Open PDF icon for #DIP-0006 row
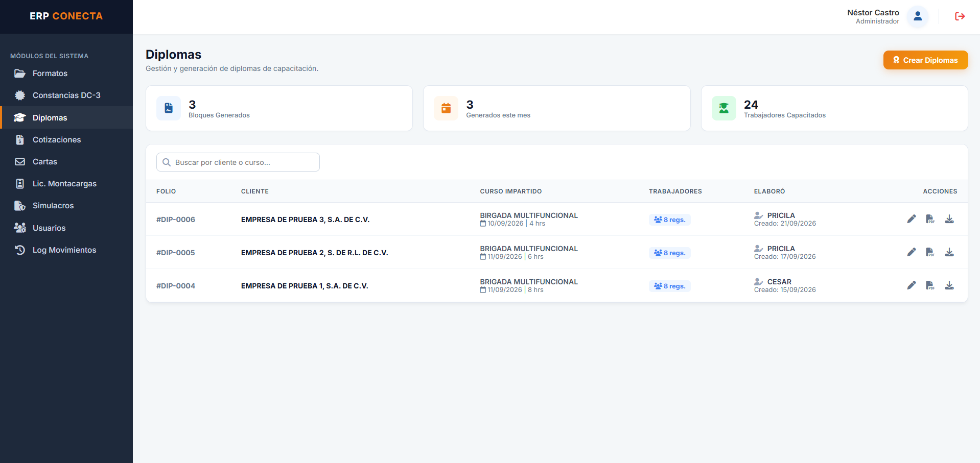Viewport: 980px width, 463px height. [x=930, y=219]
